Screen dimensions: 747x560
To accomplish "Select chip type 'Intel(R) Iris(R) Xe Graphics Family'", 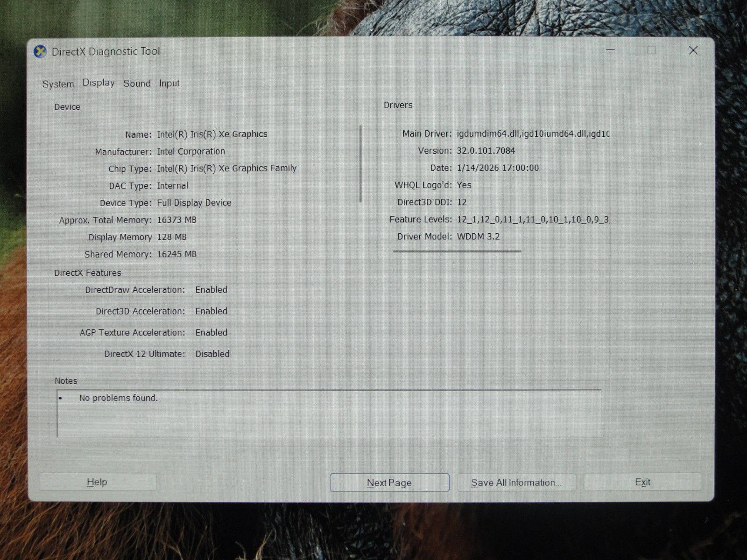I will [x=226, y=168].
